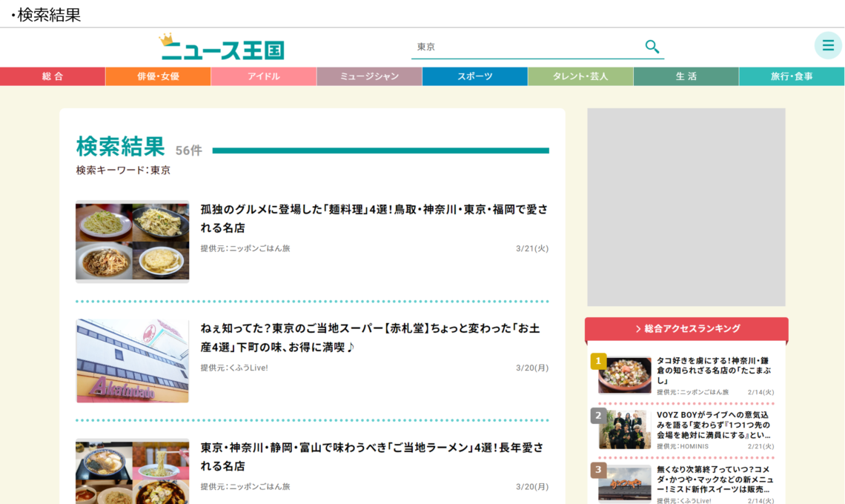Click the noodle dishes collage thumbnail
Screen dimensions: 845x504
pos(133,242)
